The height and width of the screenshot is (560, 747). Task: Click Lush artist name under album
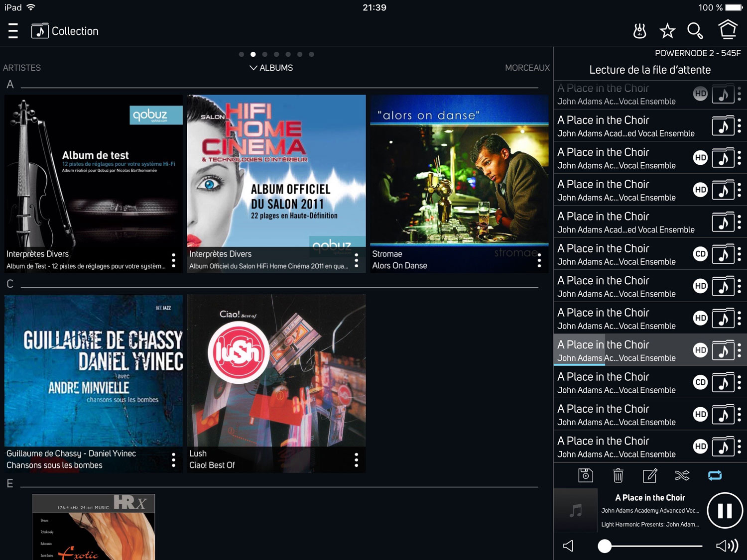198,453
